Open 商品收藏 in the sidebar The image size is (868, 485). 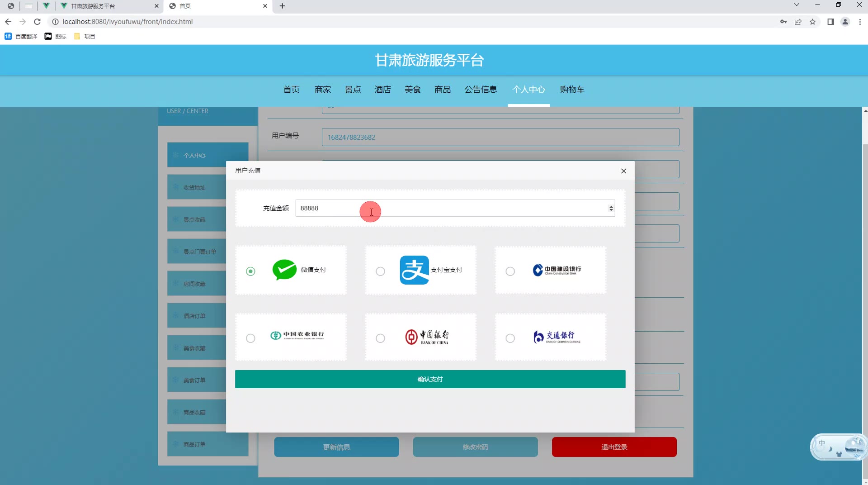coord(197,412)
